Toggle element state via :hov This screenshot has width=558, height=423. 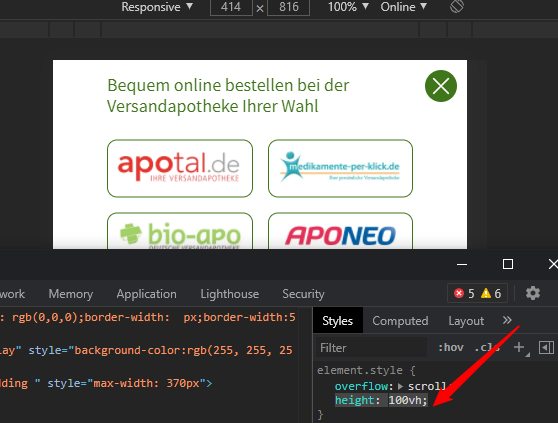click(451, 348)
